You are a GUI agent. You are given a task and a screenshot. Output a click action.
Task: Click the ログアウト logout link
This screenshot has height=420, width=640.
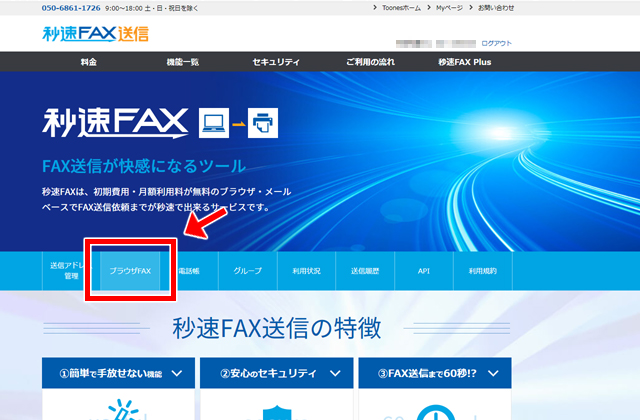click(x=496, y=43)
